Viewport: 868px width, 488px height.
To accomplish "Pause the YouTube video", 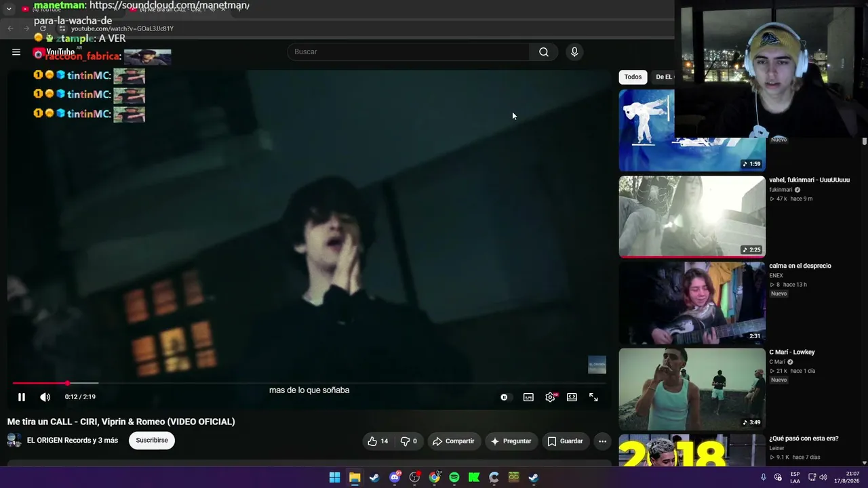I will [x=22, y=397].
